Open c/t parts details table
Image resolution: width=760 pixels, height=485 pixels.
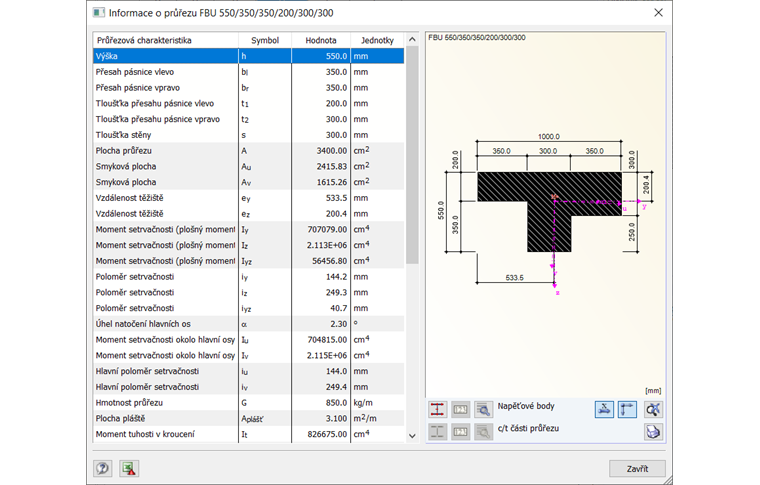(484, 431)
